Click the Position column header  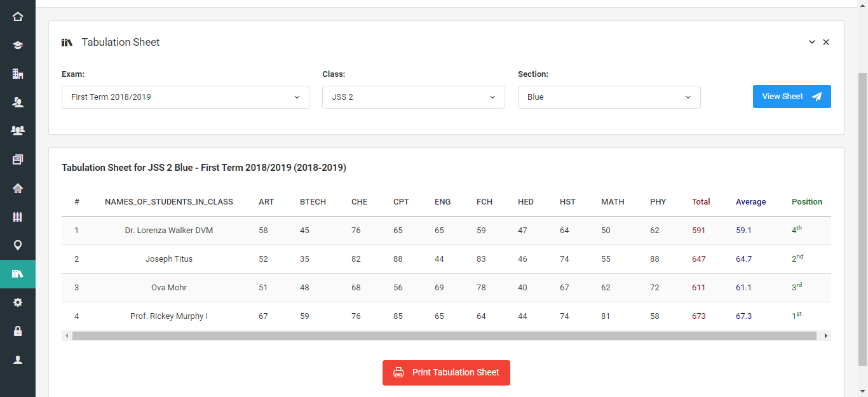coord(807,202)
